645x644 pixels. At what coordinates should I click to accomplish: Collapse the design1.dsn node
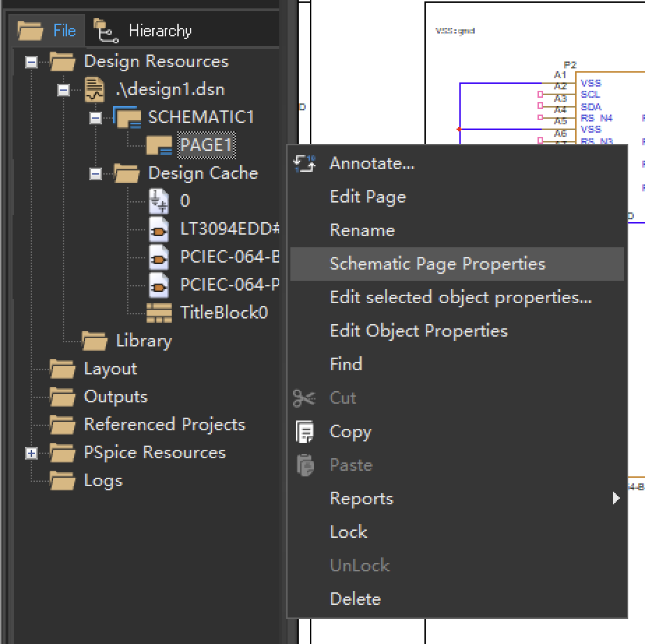point(64,90)
